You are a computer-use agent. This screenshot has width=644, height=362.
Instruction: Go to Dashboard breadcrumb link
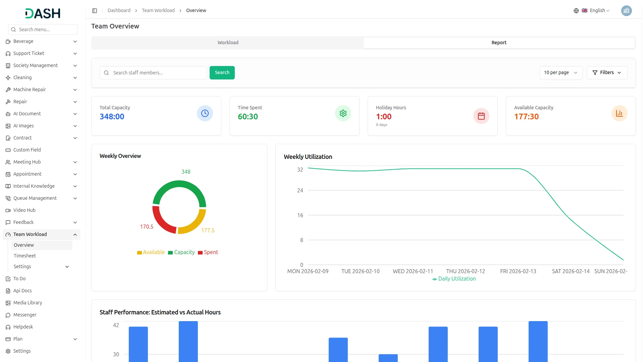(x=119, y=11)
